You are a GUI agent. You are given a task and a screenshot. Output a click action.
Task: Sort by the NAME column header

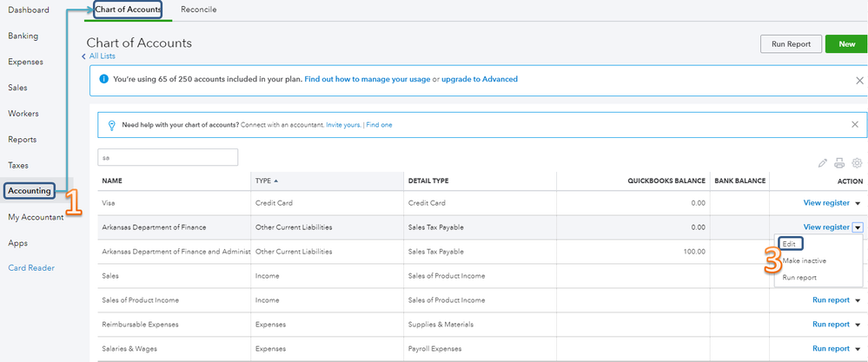[112, 181]
